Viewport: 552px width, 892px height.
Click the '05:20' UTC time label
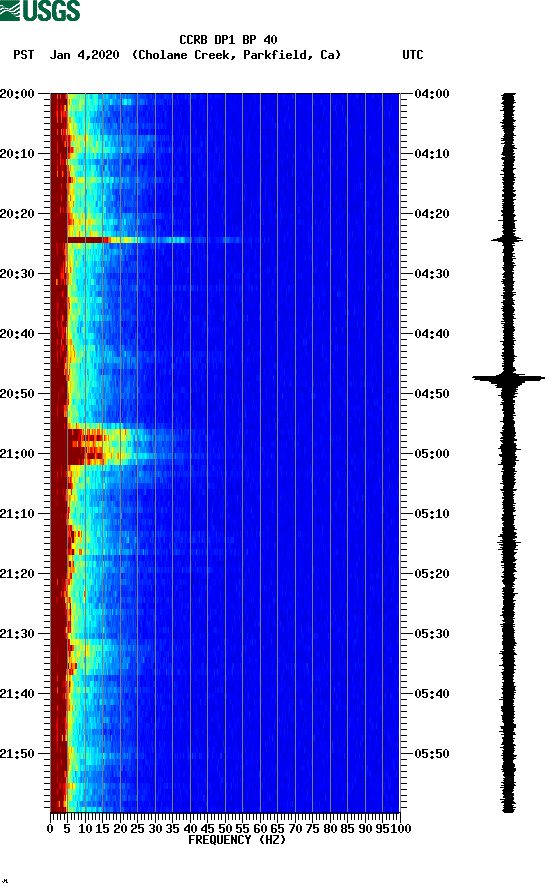point(432,574)
